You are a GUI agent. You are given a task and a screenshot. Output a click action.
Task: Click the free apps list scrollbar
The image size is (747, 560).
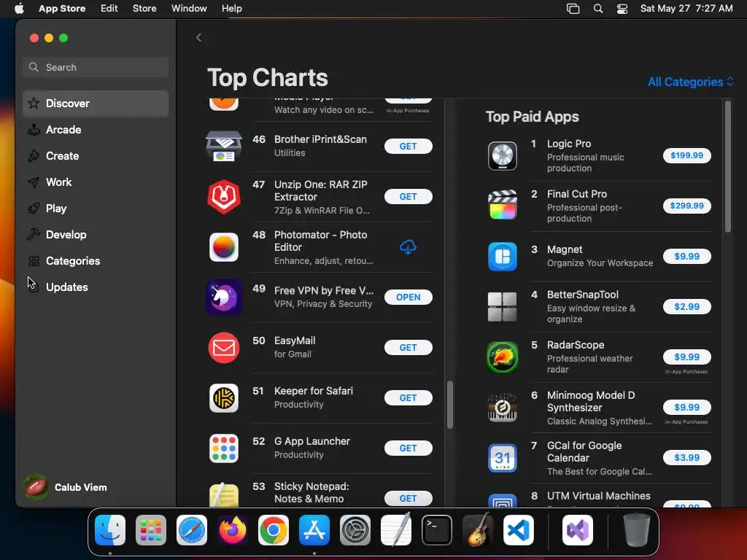point(449,404)
